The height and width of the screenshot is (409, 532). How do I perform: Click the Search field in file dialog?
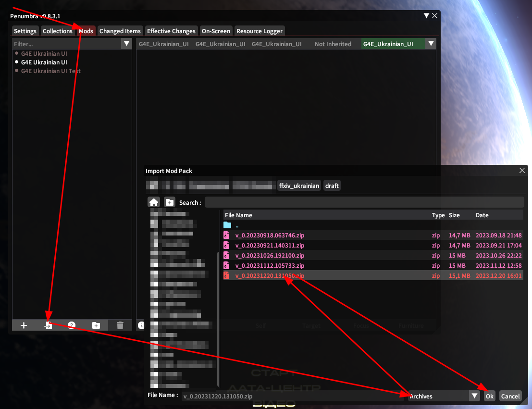[x=364, y=203]
